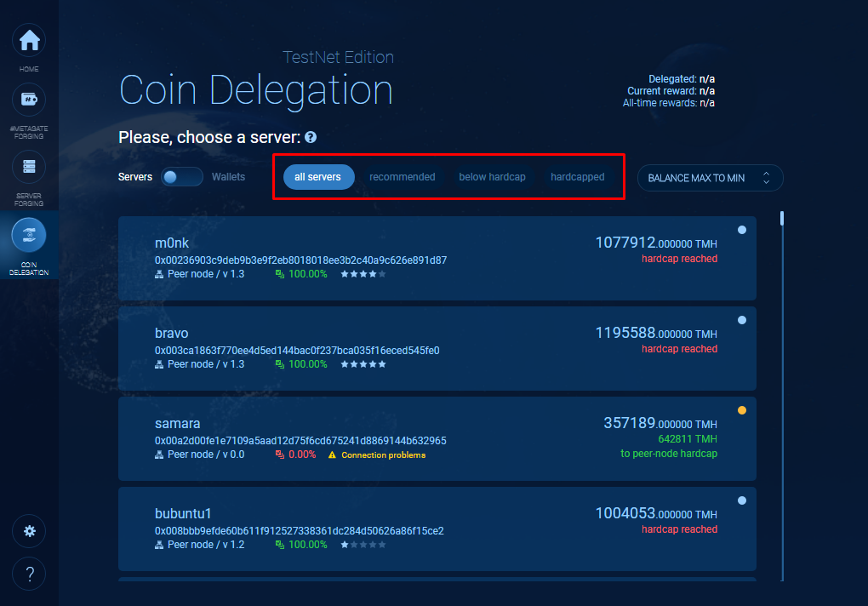Show the help tooltip beside 'choose a server'
Viewport: 868px width, 606px height.
coord(311,137)
